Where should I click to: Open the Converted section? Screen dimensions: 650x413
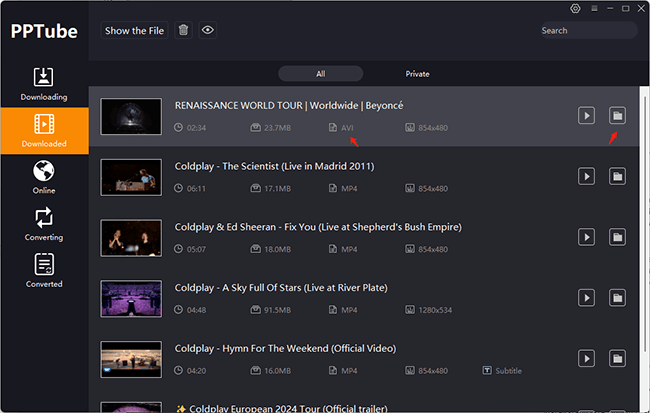44,271
